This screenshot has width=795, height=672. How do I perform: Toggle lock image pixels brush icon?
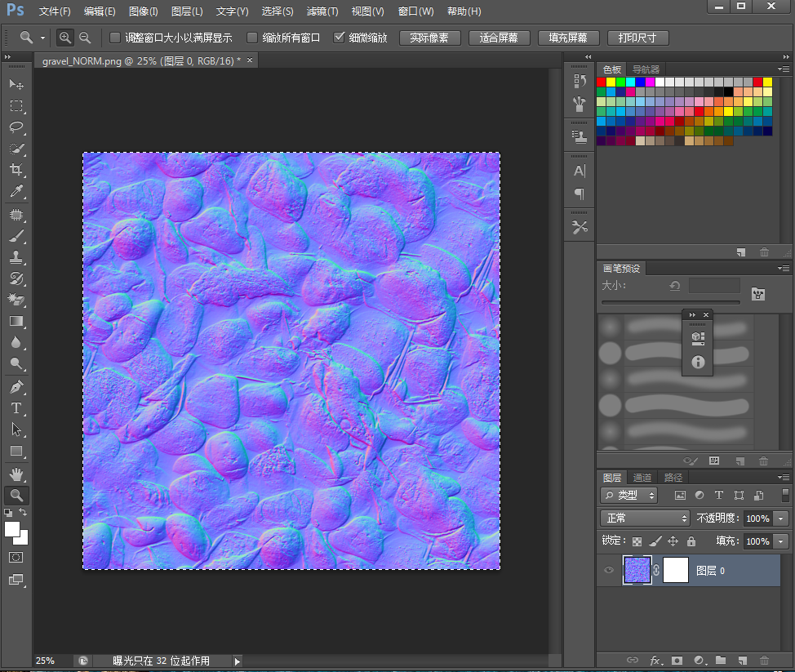655,541
